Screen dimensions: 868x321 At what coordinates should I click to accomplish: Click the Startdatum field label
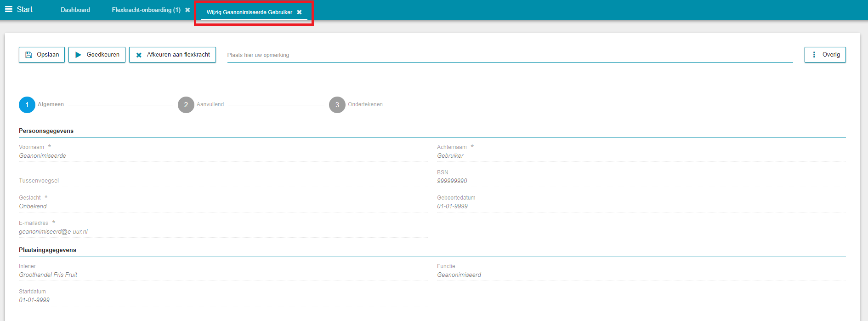pos(32,292)
